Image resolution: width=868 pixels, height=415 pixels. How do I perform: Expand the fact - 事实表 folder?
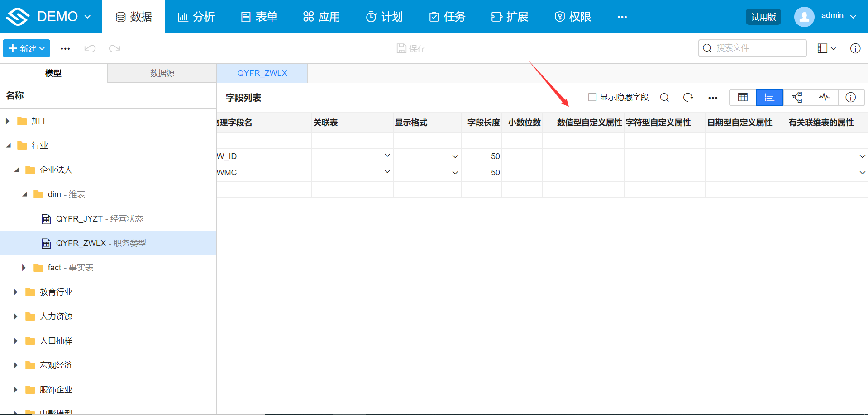click(24, 268)
